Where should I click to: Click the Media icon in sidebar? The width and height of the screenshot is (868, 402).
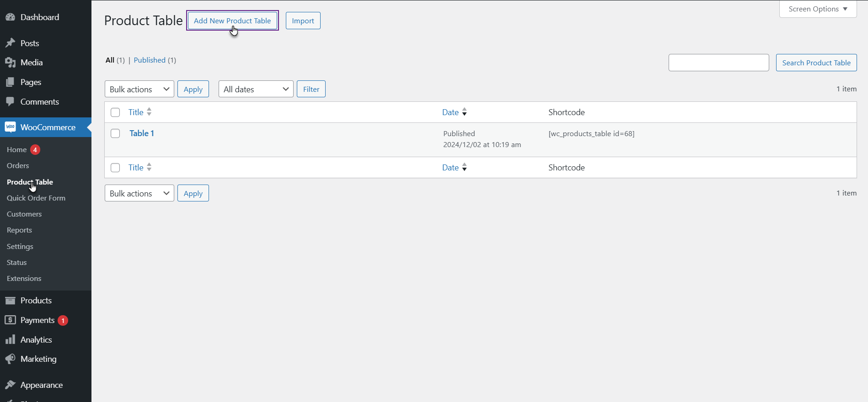coord(10,63)
